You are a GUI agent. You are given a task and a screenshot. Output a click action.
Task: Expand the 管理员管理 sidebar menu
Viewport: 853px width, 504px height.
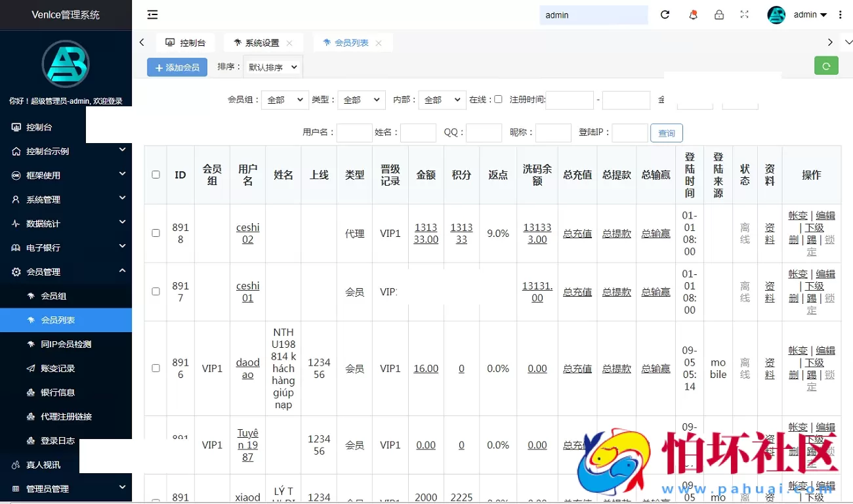tap(46, 488)
